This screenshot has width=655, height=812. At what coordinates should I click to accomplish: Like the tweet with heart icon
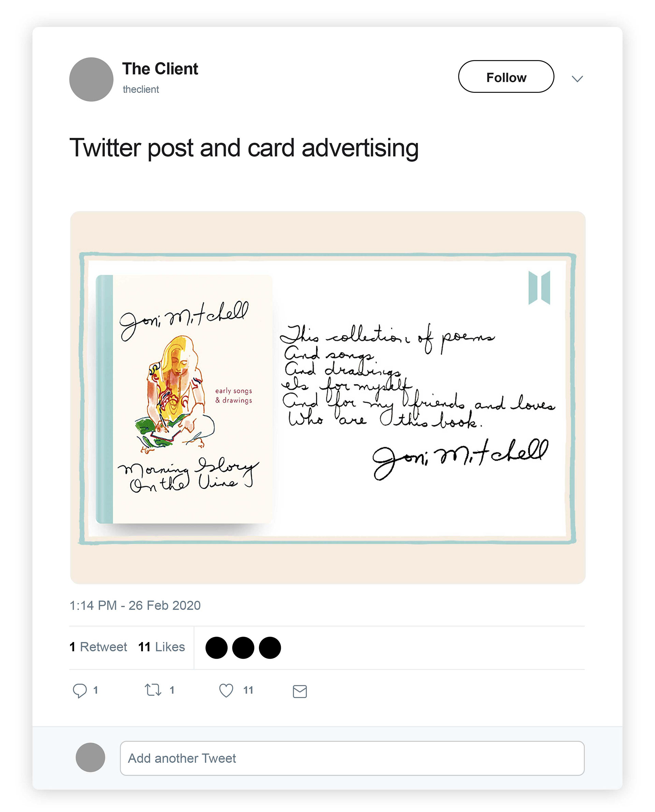226,690
